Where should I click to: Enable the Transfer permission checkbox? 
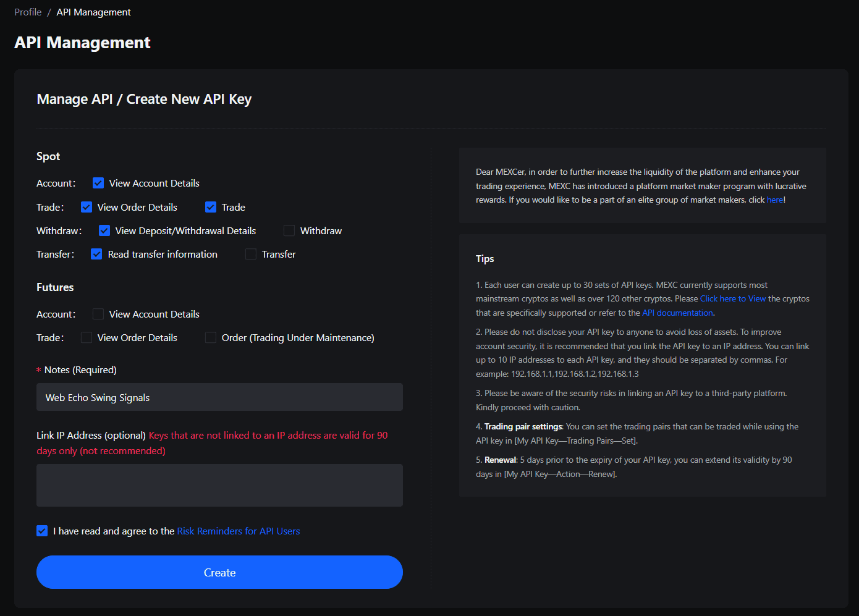tap(251, 253)
